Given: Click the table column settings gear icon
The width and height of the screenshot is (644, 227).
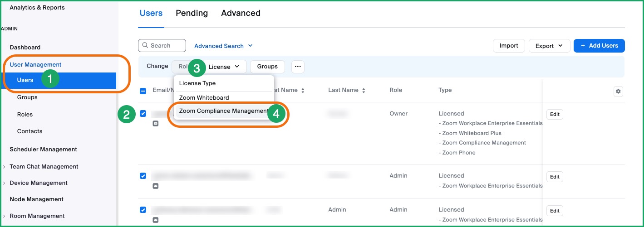Looking at the screenshot, I should pos(618,92).
